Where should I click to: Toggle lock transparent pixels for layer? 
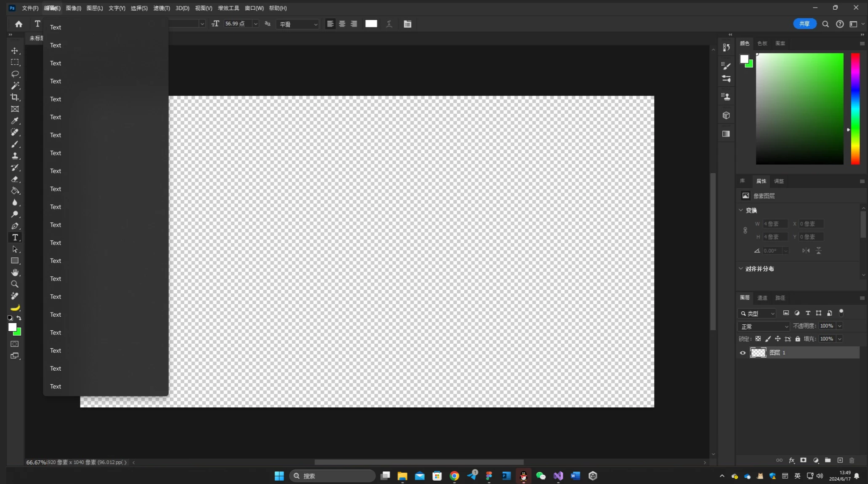(x=758, y=339)
